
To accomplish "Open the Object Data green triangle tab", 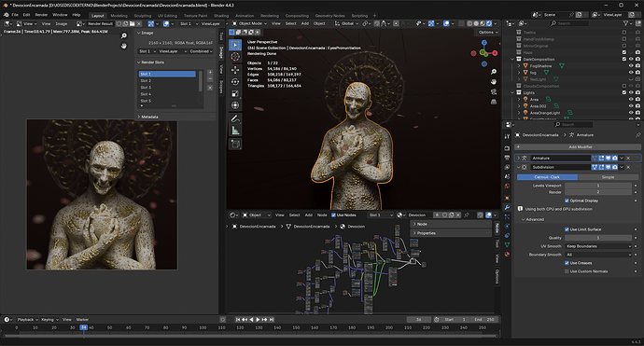I will [507, 244].
